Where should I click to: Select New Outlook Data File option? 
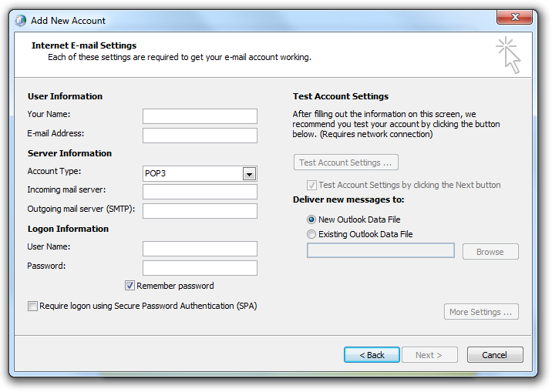(x=311, y=219)
